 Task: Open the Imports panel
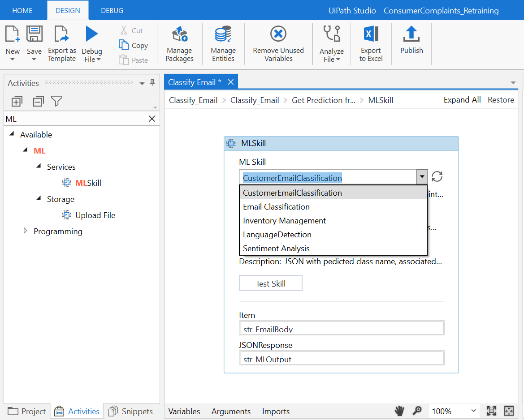pyautogui.click(x=276, y=411)
